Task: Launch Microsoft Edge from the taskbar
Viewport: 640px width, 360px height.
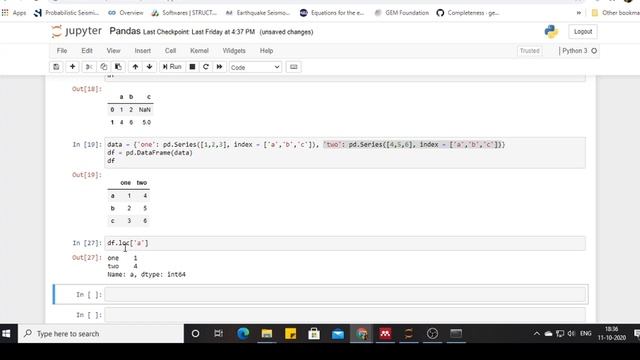Action: coord(243,334)
